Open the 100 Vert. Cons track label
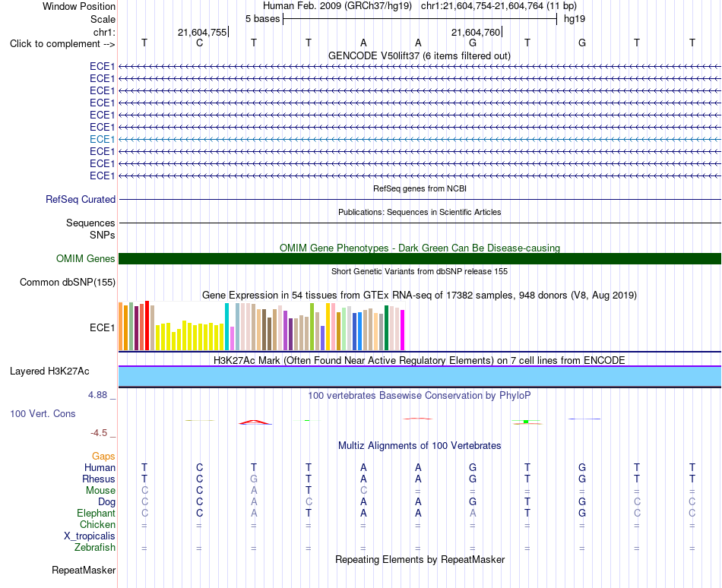 (43, 413)
